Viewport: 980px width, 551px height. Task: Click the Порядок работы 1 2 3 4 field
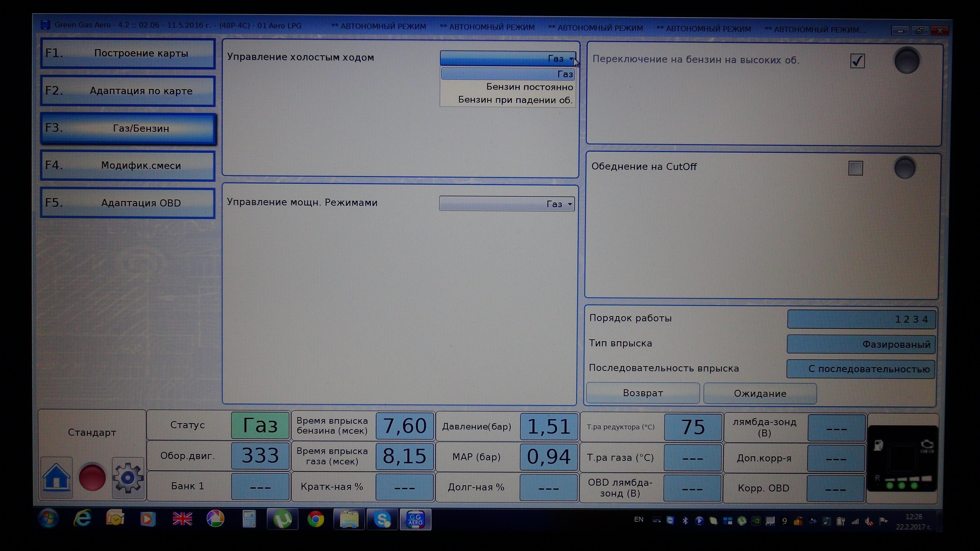tap(861, 319)
